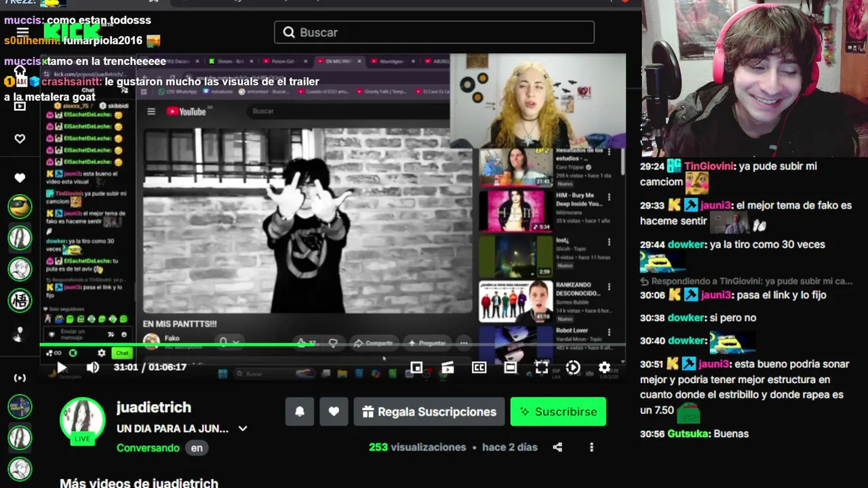
Task: Click the filled white heart sidebar icon
Action: [20, 178]
